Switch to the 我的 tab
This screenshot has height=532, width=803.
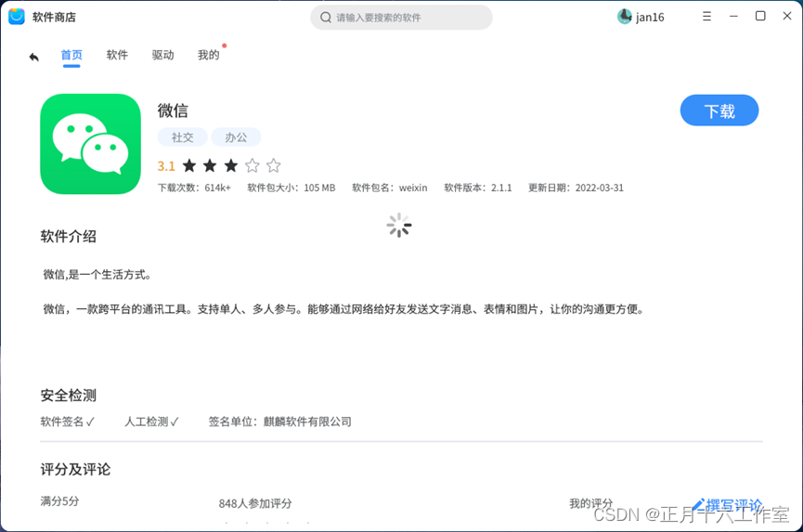209,55
